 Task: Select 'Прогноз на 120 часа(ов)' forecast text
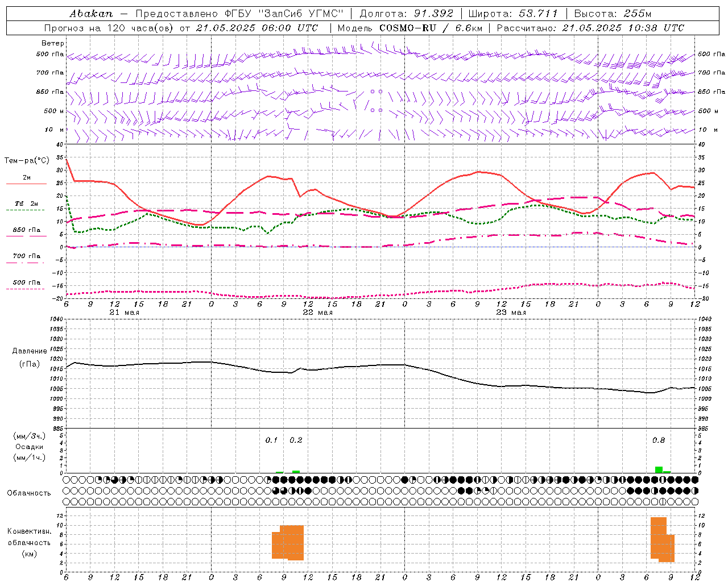pyautogui.click(x=109, y=28)
